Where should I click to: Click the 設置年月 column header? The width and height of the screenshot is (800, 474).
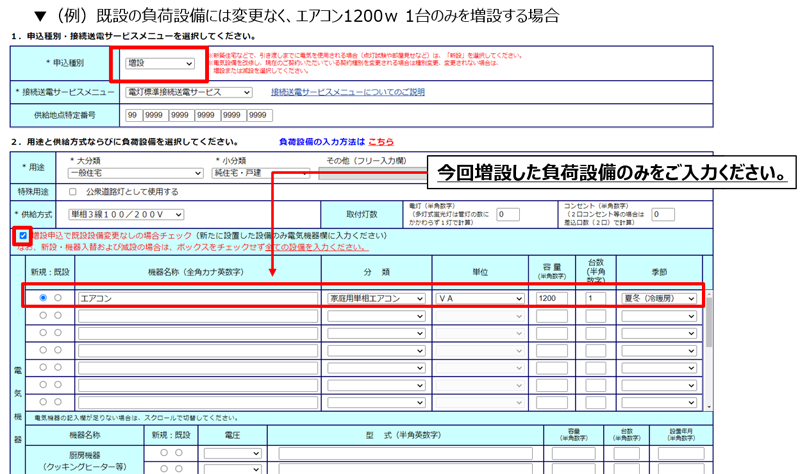pos(681,435)
